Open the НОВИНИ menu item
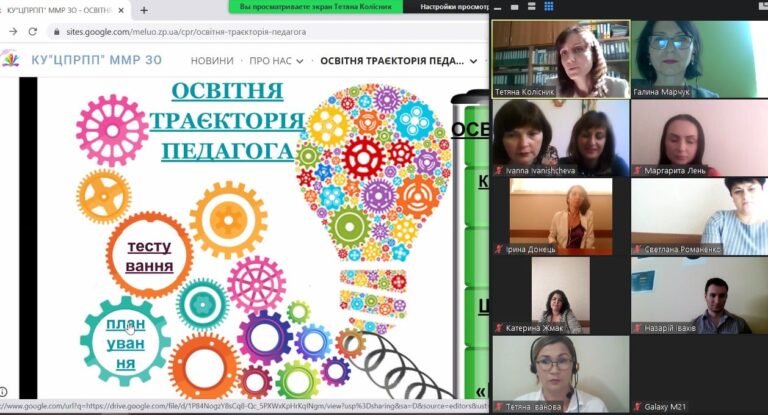This screenshot has height=415, width=768. pyautogui.click(x=212, y=61)
